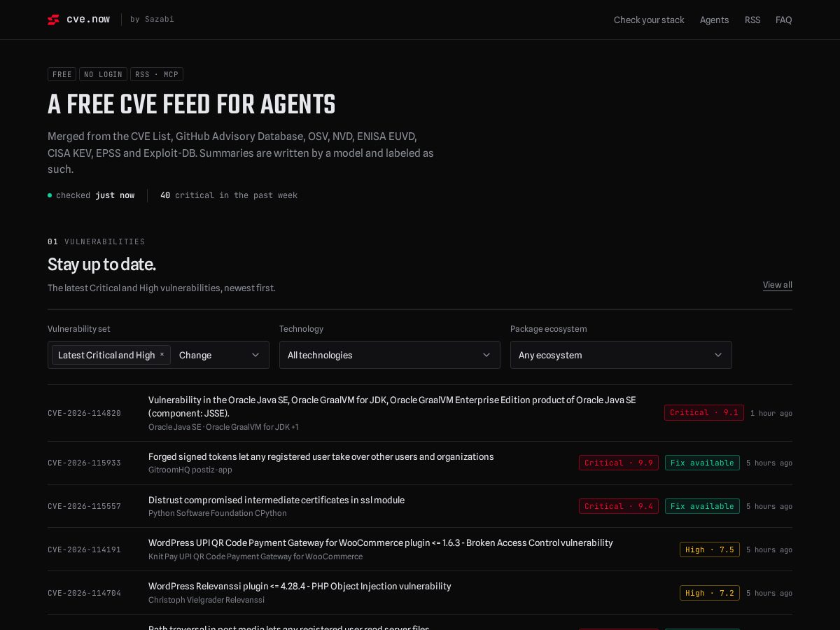Go to the Agents nav link

(714, 20)
